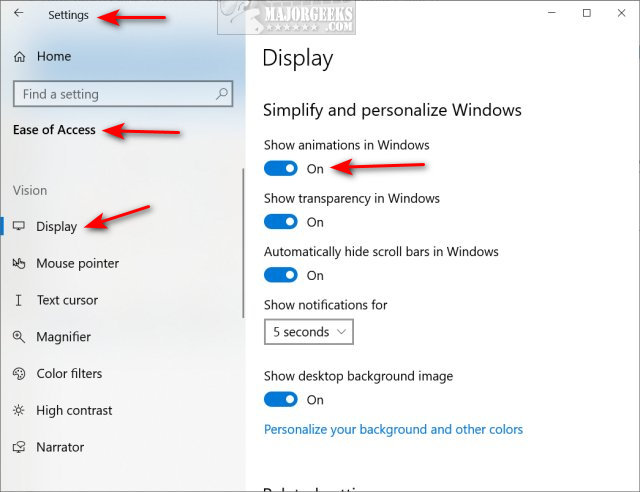This screenshot has height=492, width=640.
Task: Click the Vision section label
Action: (x=30, y=191)
